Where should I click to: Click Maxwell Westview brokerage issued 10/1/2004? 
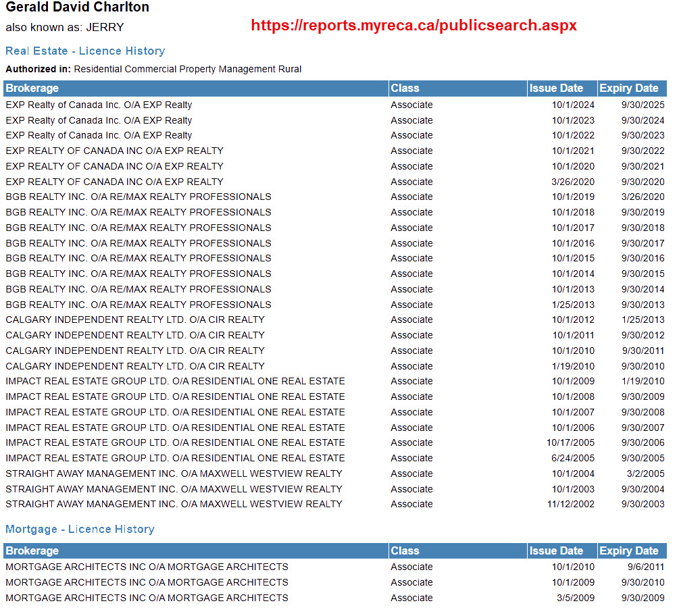174,474
